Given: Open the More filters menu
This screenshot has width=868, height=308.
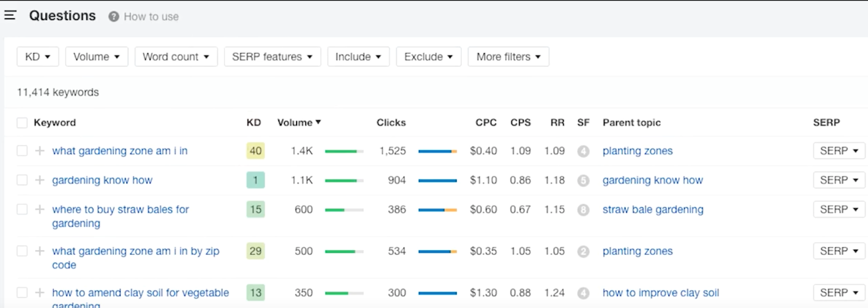Looking at the screenshot, I should point(508,57).
